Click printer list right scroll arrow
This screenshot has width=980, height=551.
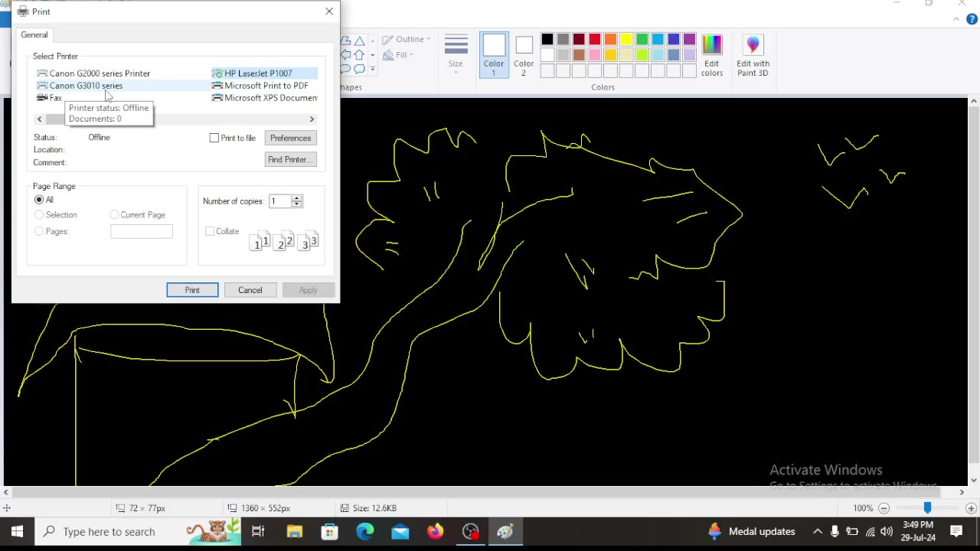point(312,119)
